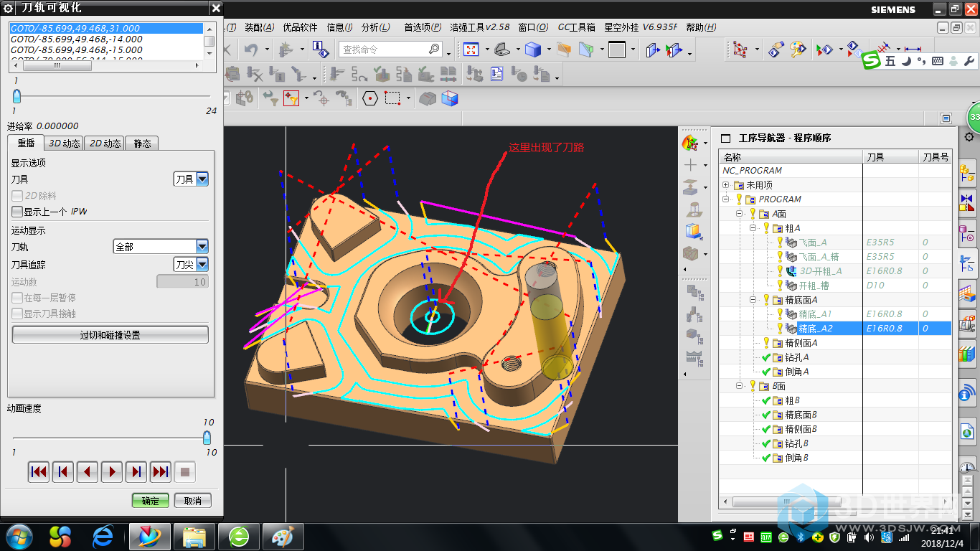This screenshot has height=551, width=980.
Task: Click the create tool colorful icon in navigator toolbar
Action: (x=691, y=142)
